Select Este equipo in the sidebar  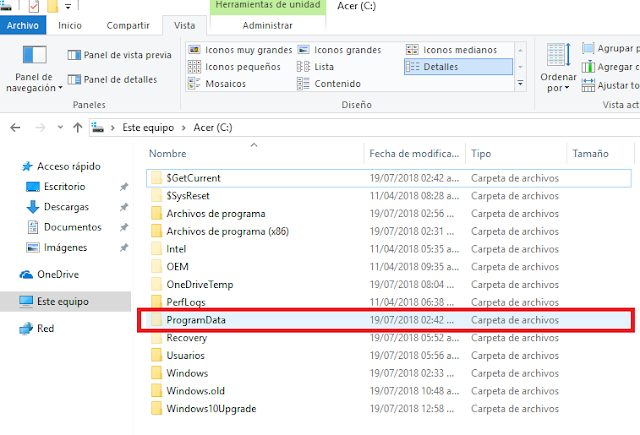coord(65,302)
